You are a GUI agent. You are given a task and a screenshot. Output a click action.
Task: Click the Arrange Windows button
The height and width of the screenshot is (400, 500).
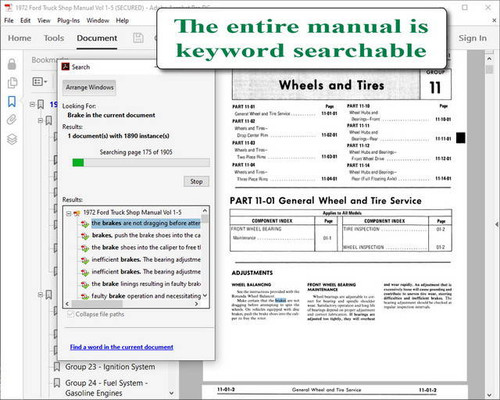click(x=89, y=87)
